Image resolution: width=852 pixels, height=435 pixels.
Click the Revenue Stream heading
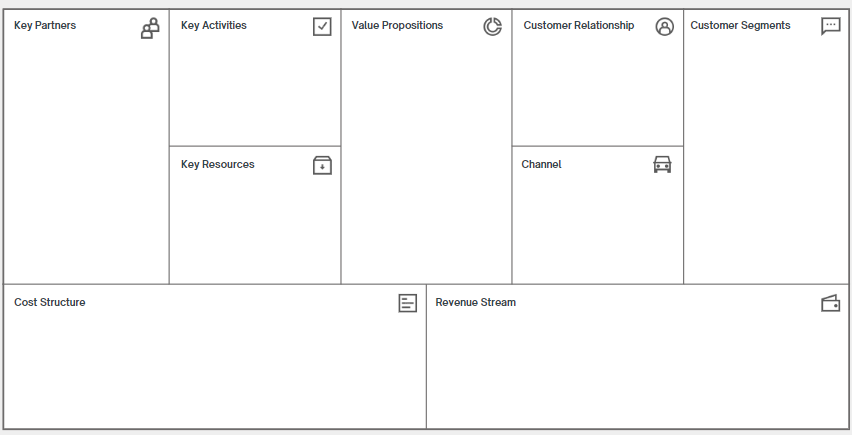click(x=476, y=302)
